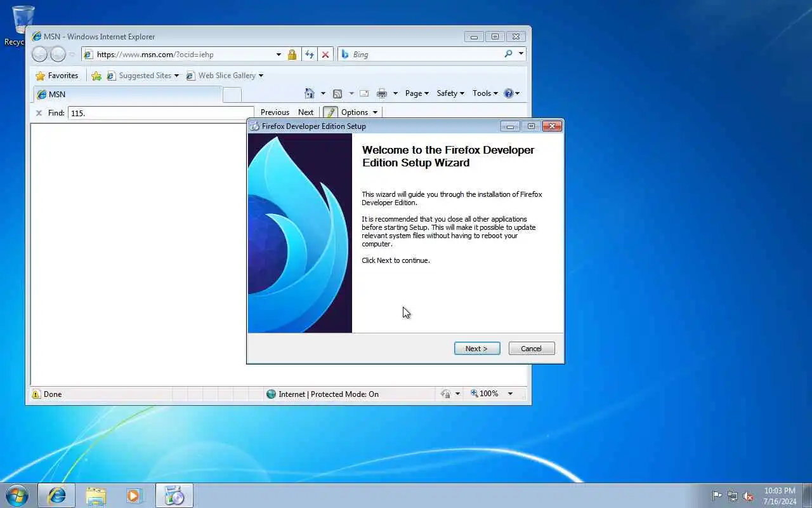Click the network tray icon
This screenshot has width=812, height=508.
pos(733,496)
